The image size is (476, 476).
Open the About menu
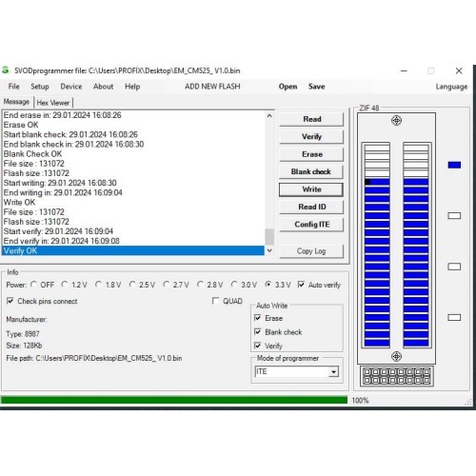tap(103, 87)
